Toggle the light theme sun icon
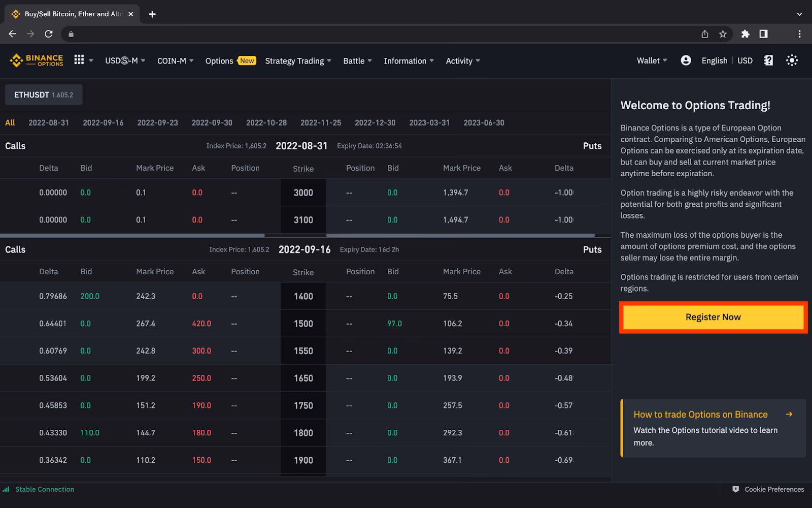The height and width of the screenshot is (508, 812). pos(792,60)
